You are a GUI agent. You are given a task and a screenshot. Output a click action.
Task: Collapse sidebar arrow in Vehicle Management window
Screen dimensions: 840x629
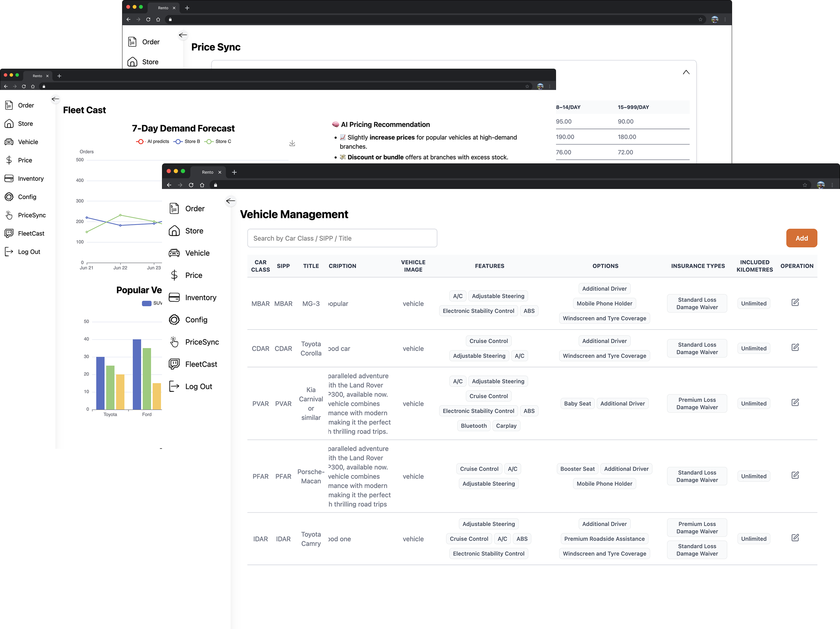pos(230,201)
